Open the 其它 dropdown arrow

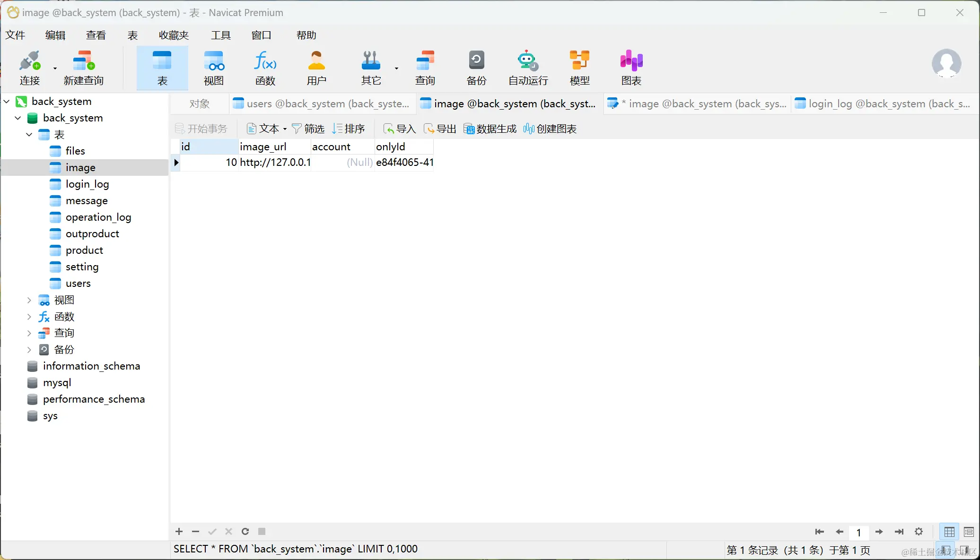click(x=396, y=68)
